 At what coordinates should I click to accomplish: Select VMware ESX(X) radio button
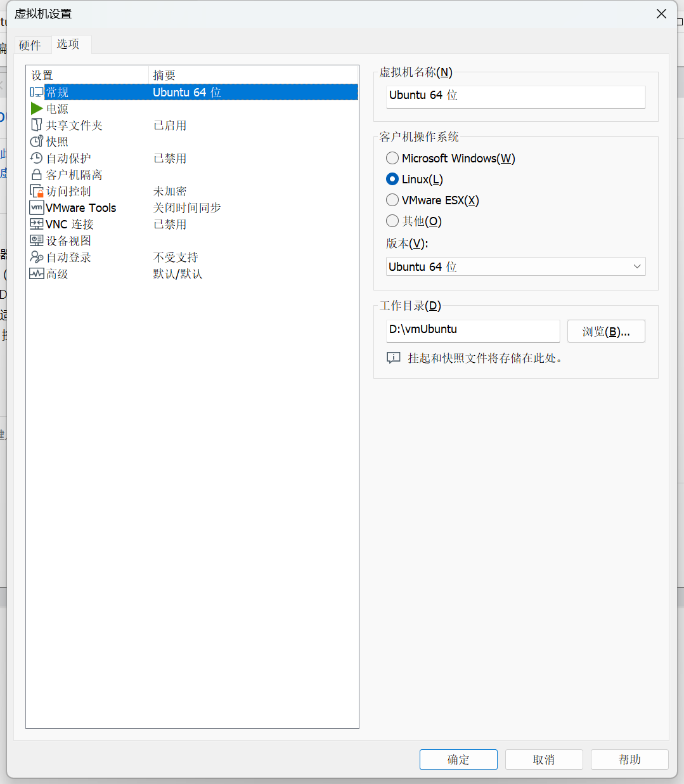tap(392, 200)
